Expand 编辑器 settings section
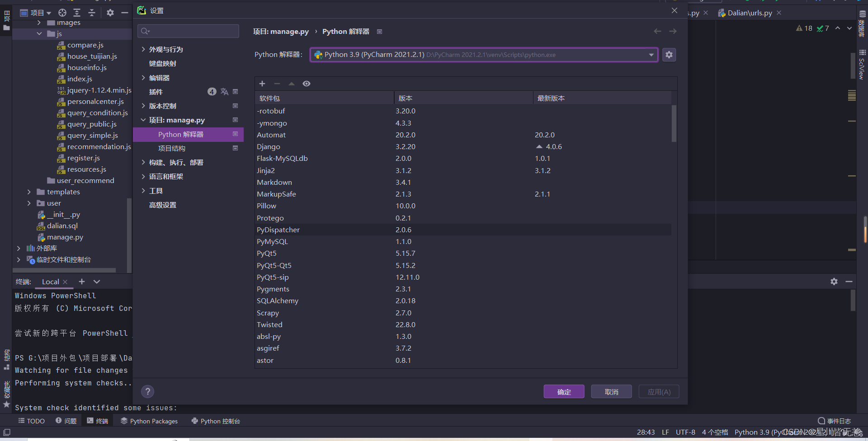Viewport: 868px width, 441px height. tap(143, 78)
